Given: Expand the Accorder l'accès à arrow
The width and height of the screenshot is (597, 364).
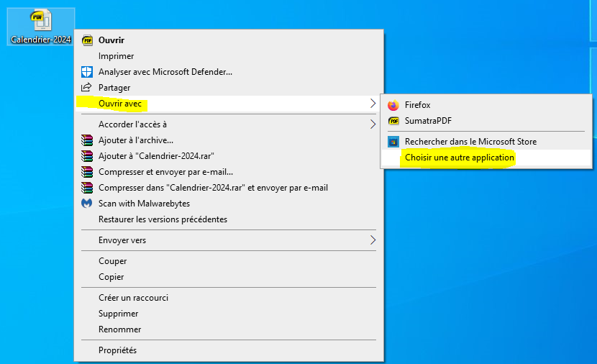Looking at the screenshot, I should tap(373, 124).
